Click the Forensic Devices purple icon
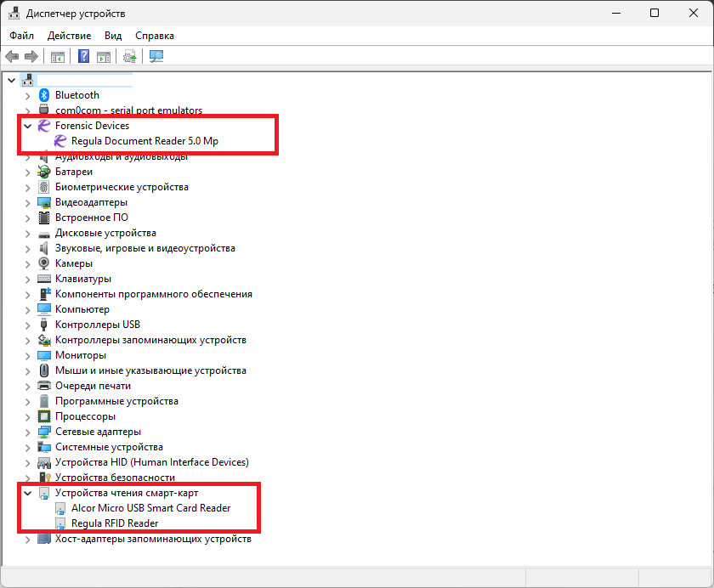Screen dimensions: 714x588 [43, 126]
